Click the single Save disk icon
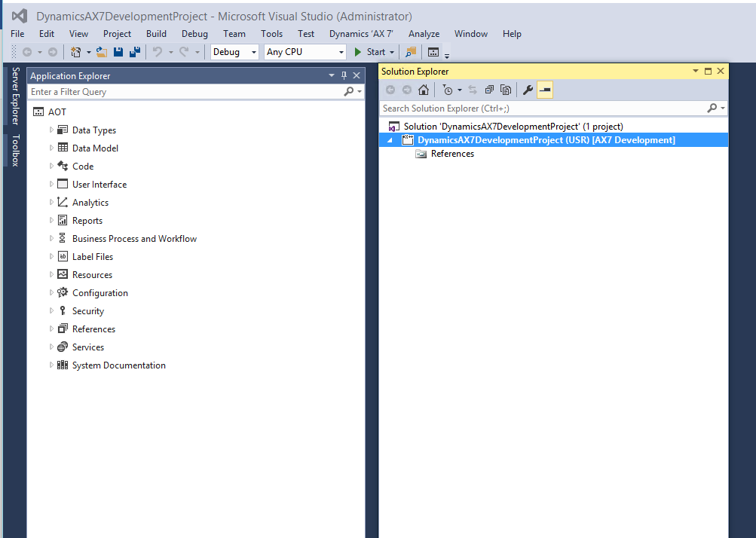 (118, 52)
